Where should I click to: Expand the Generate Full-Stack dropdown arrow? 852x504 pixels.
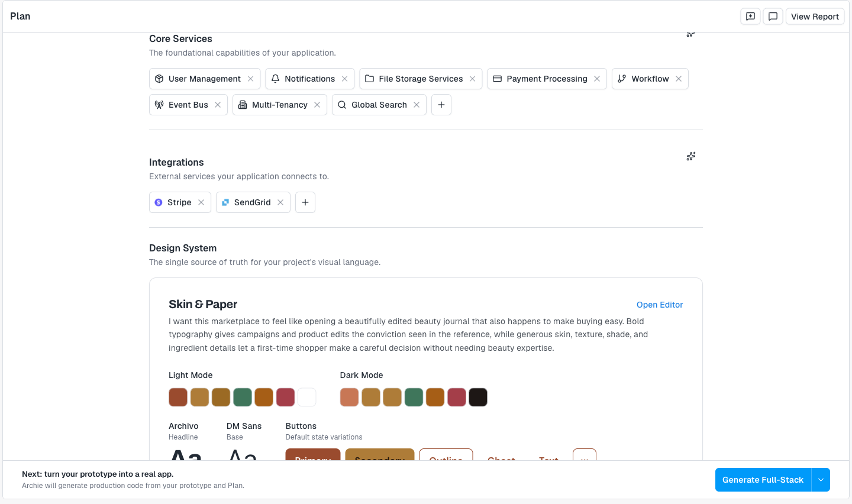(821, 480)
